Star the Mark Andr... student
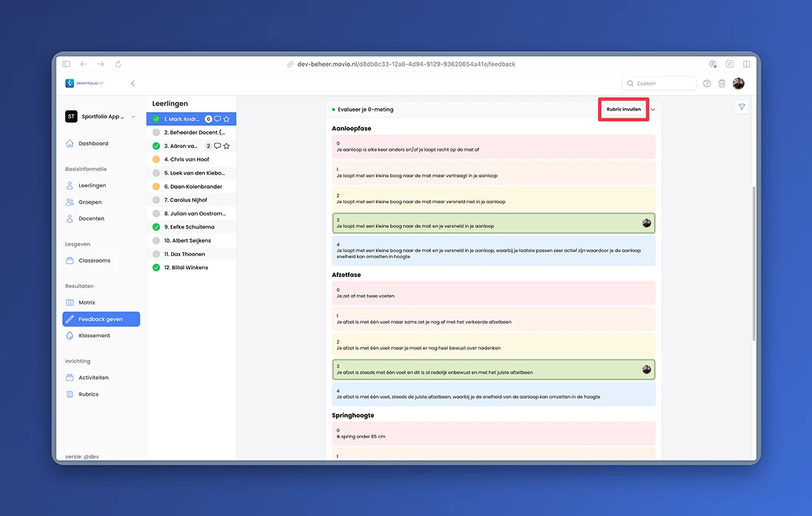The image size is (812, 516). [227, 119]
